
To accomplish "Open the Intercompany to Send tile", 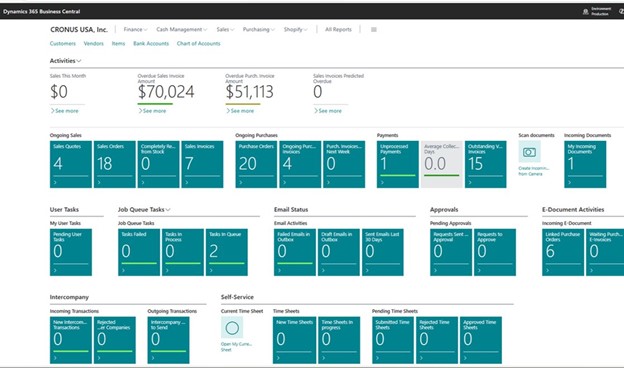I will pos(168,340).
